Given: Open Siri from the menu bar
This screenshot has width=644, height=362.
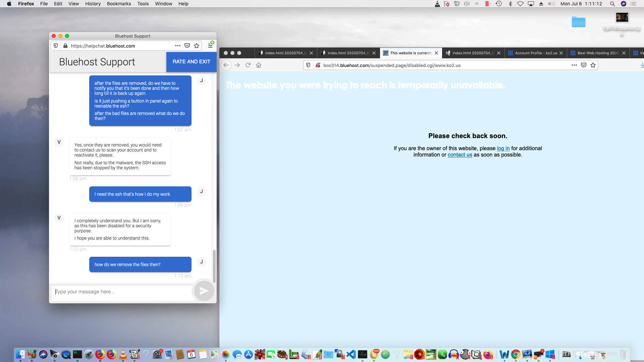Looking at the screenshot, I should pyautogui.click(x=624, y=4).
